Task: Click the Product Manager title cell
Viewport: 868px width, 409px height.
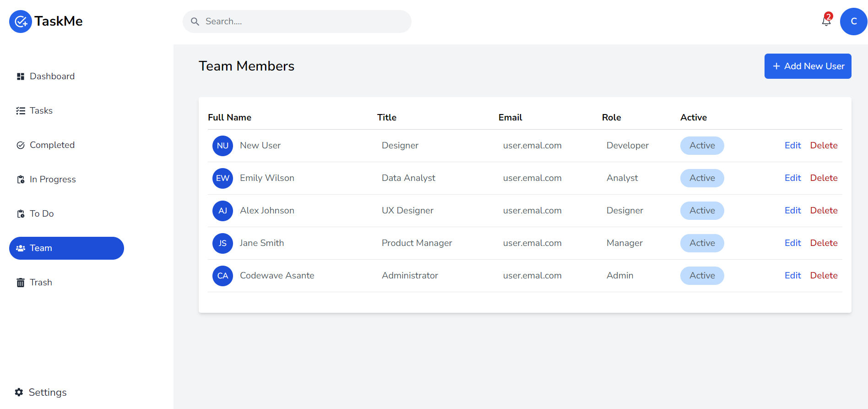Action: point(417,243)
